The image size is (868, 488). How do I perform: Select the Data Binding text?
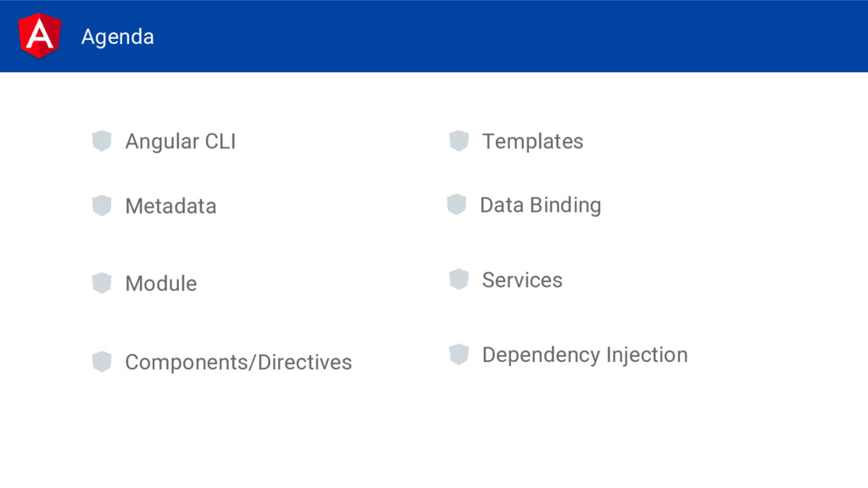click(x=540, y=206)
